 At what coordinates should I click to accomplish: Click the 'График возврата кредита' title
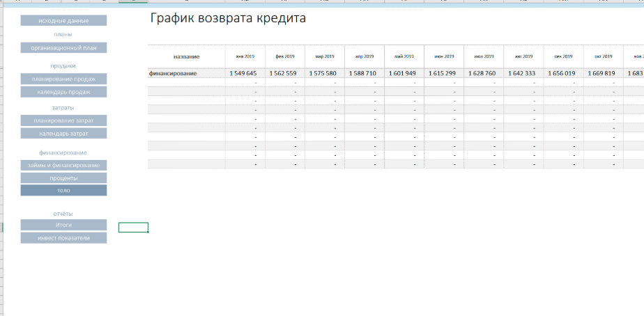pos(228,18)
